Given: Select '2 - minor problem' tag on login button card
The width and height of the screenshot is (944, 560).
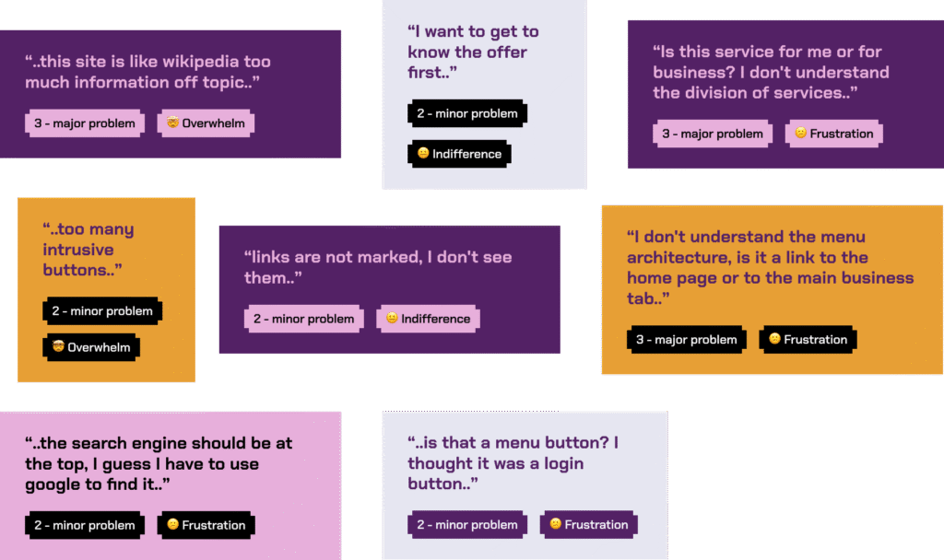Looking at the screenshot, I should (467, 524).
